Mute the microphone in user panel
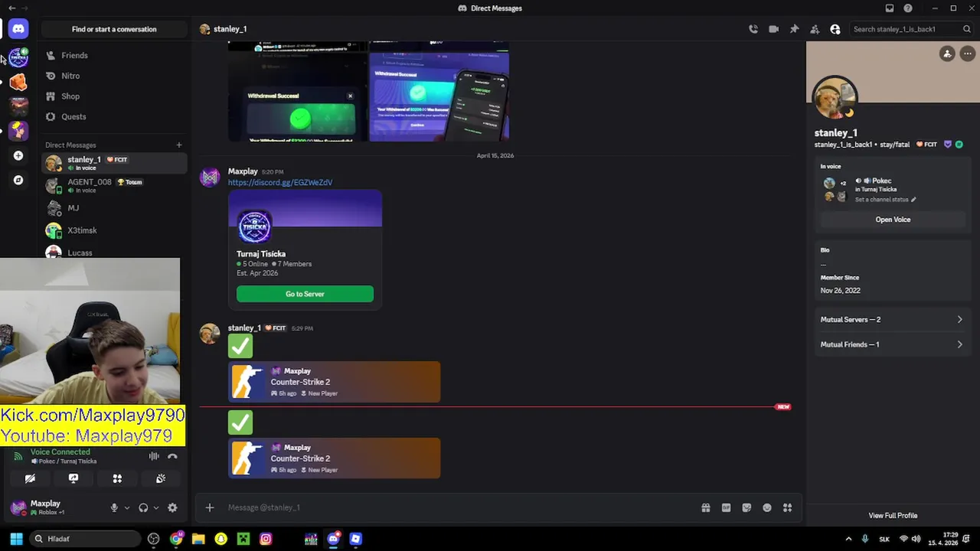 click(x=114, y=507)
